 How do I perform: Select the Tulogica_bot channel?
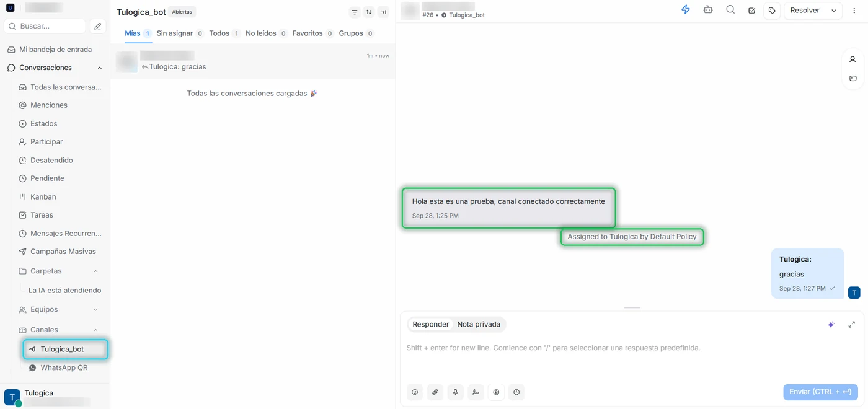(x=65, y=350)
